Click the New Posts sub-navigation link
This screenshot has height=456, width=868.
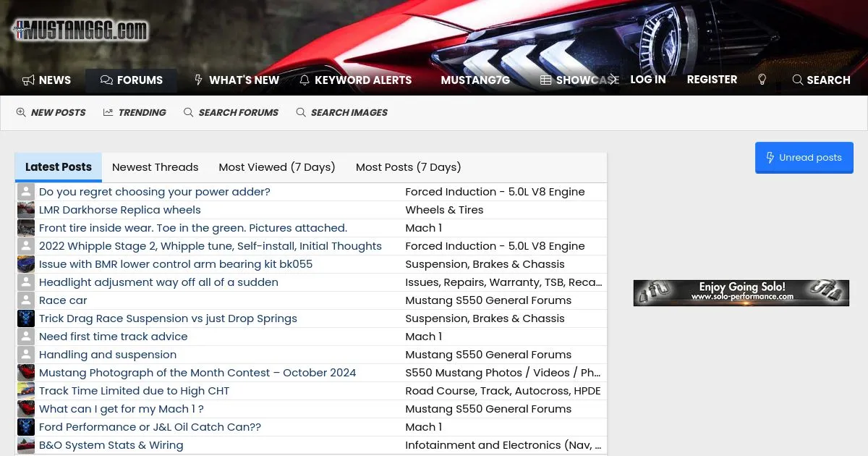(51, 113)
